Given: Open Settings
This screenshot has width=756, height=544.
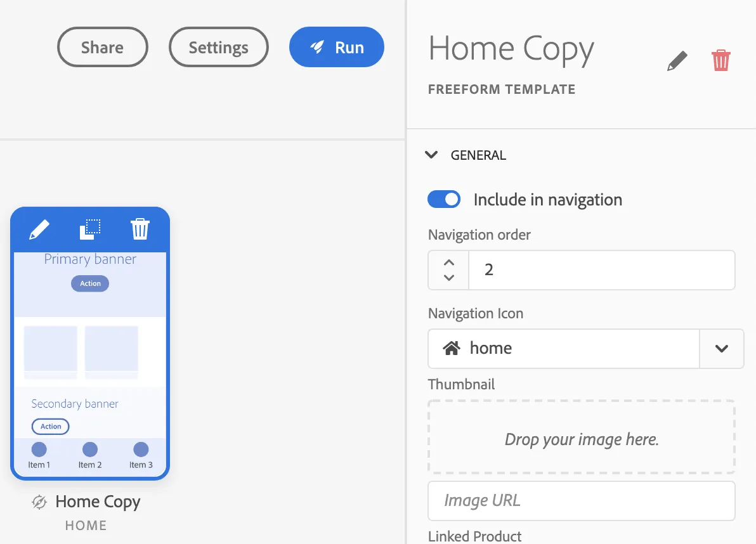Looking at the screenshot, I should click(x=218, y=47).
